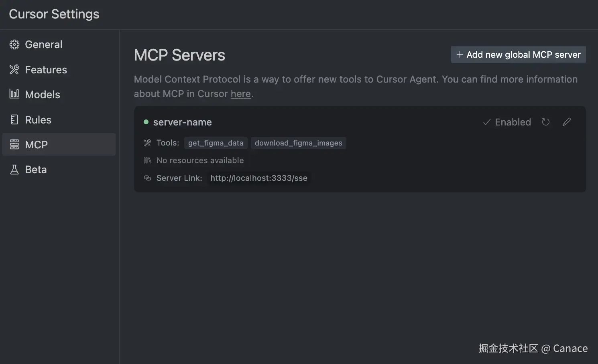Refresh the server-name MCP server
Image resolution: width=598 pixels, height=364 pixels.
click(x=545, y=122)
